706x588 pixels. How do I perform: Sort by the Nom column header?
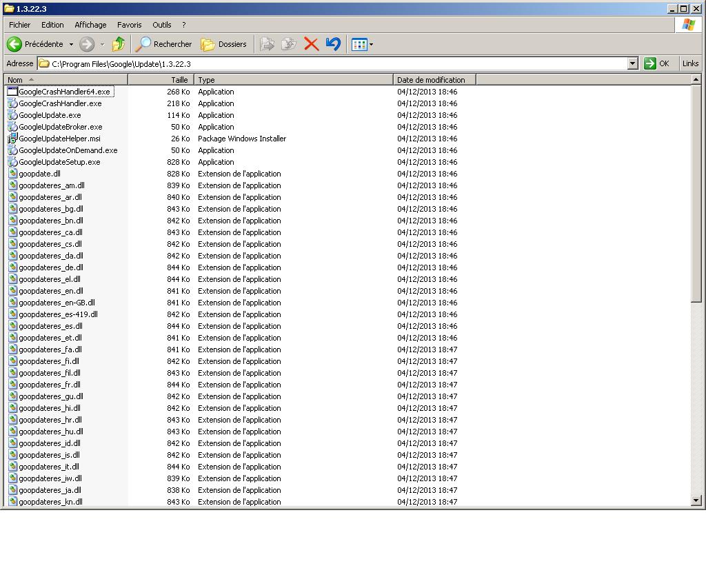pyautogui.click(x=66, y=80)
